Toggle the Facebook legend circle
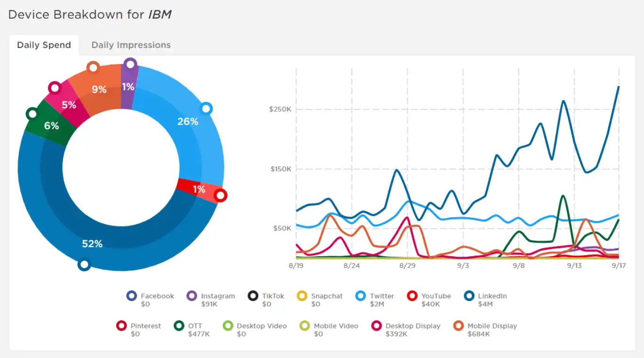644x358 pixels. tap(132, 296)
